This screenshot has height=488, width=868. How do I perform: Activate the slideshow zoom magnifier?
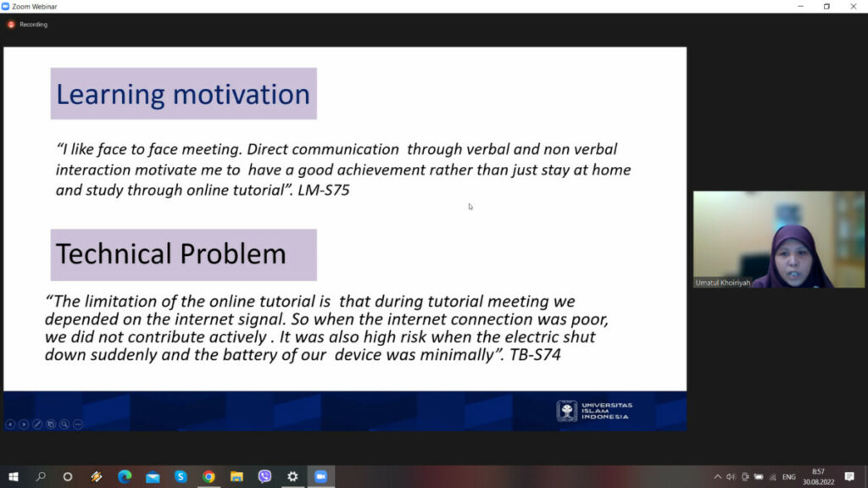tap(64, 424)
